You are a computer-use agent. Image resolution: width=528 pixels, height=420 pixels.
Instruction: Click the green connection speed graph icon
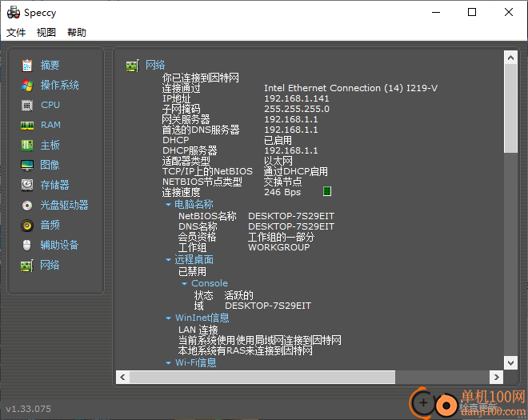tap(327, 191)
